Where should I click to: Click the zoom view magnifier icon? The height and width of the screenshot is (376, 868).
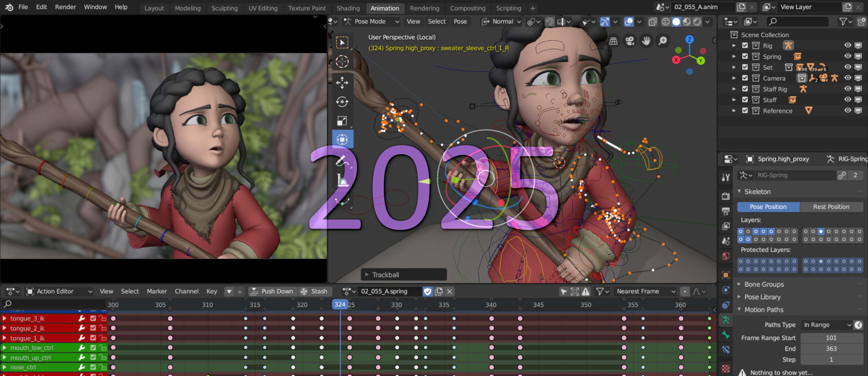663,41
